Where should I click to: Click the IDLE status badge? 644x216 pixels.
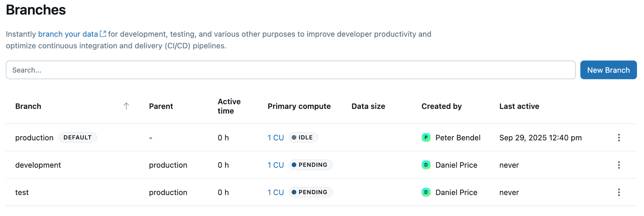click(303, 138)
